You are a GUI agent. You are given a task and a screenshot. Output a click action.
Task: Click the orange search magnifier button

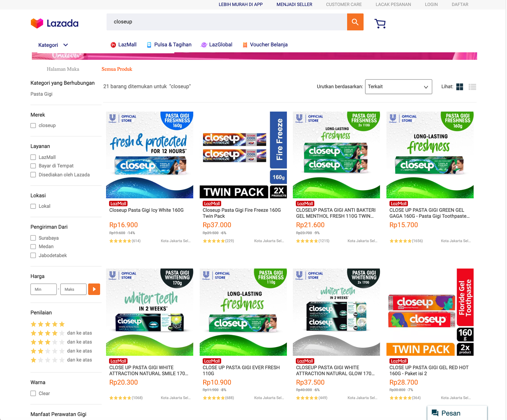pos(355,22)
